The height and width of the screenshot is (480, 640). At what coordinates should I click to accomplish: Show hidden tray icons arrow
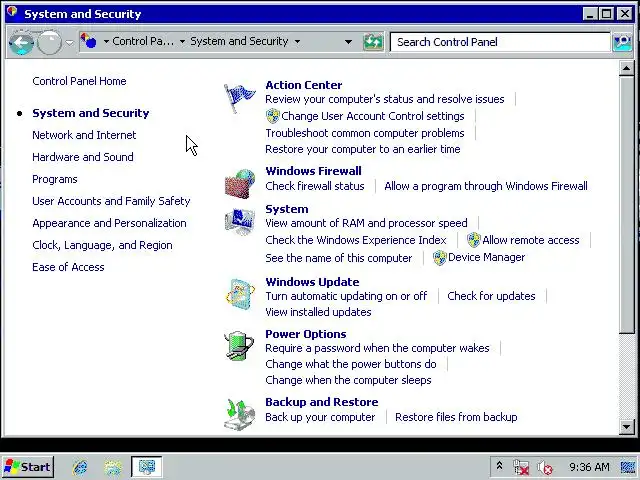tap(499, 466)
